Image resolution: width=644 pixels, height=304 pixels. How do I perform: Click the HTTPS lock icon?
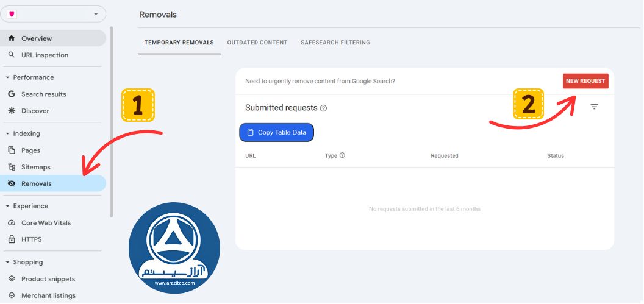point(11,239)
